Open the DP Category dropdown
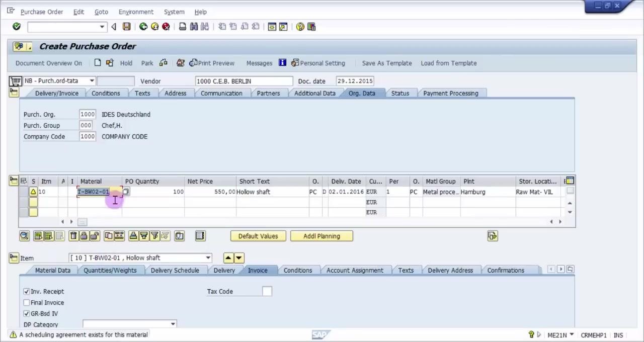 coord(173,324)
